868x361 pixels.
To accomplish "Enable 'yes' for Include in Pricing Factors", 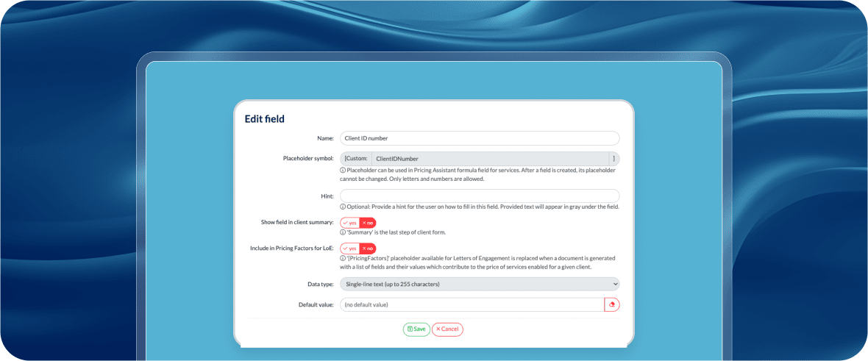I will tap(349, 249).
